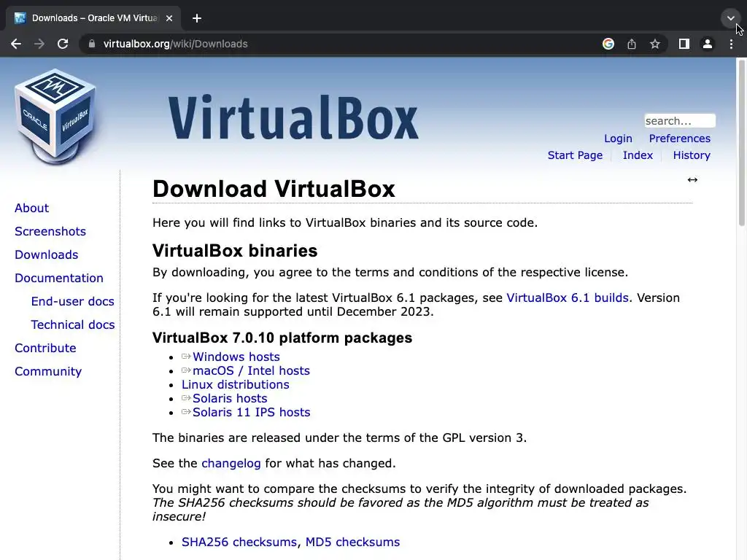This screenshot has width=747, height=560.
Task: Open the Index link
Action: pos(638,155)
